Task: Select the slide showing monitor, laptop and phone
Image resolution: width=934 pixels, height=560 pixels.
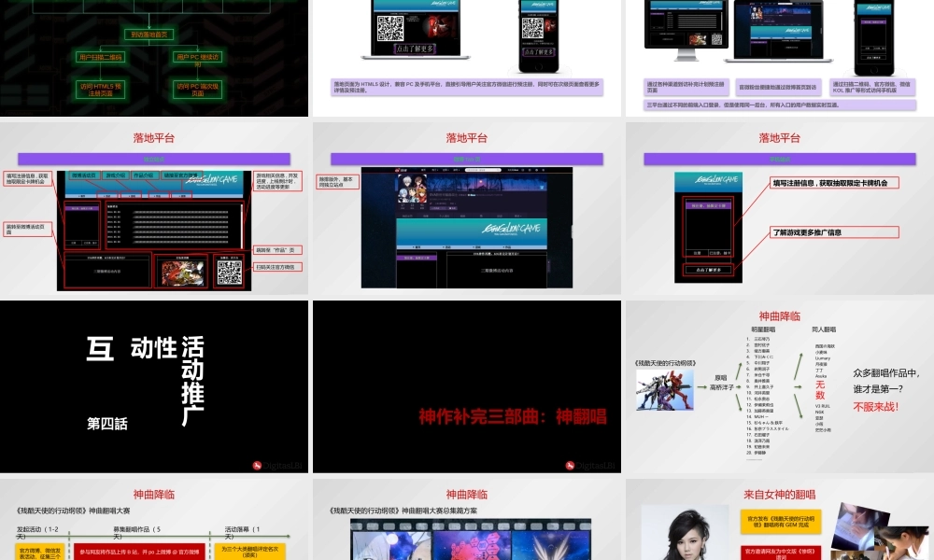Action: [x=780, y=58]
